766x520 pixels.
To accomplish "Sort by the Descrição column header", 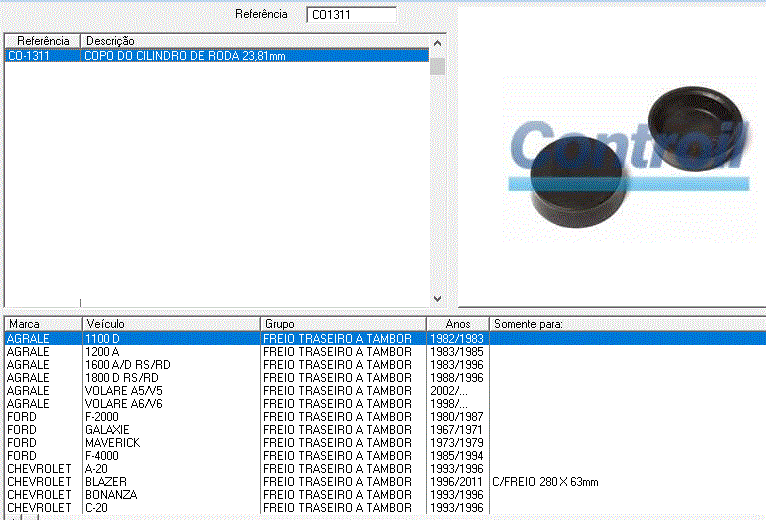I will point(255,41).
